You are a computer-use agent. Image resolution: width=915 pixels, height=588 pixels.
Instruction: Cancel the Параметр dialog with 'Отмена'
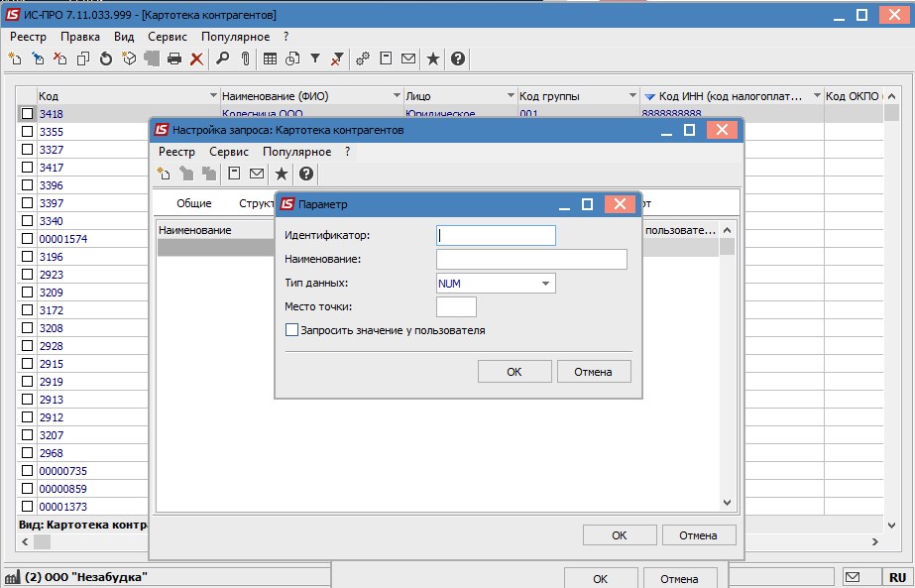(594, 372)
